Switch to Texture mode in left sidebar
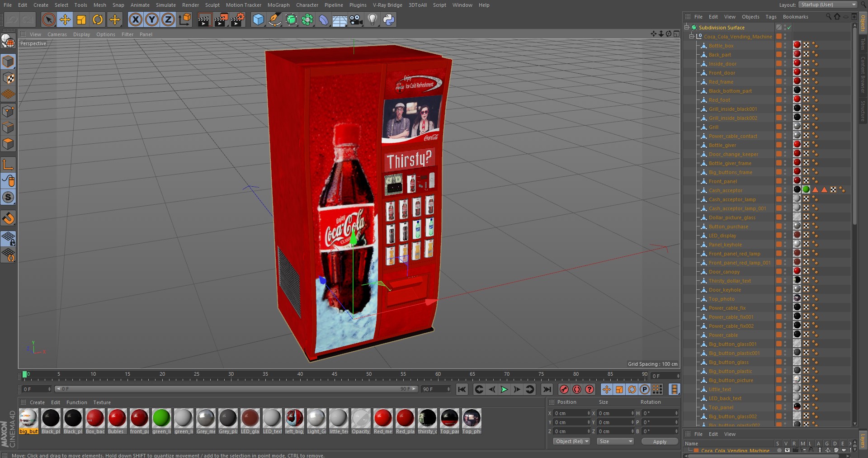Viewport: 868px width, 458px height. click(x=8, y=78)
